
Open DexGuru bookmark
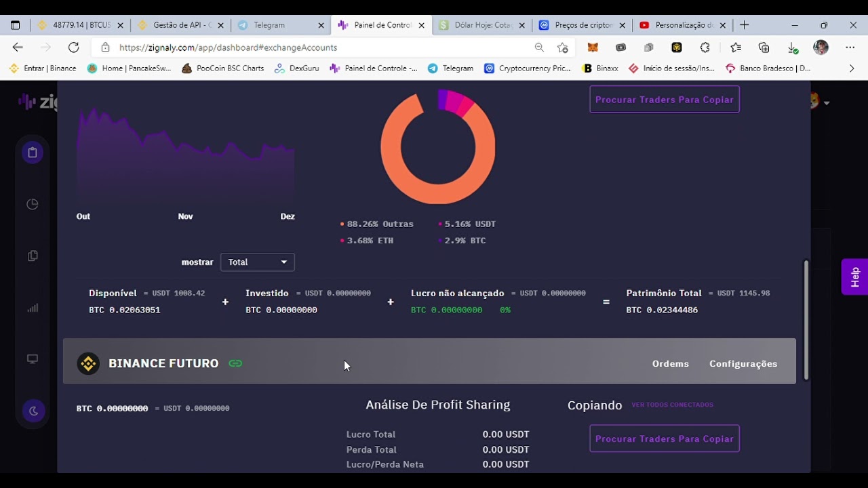pyautogui.click(x=296, y=68)
